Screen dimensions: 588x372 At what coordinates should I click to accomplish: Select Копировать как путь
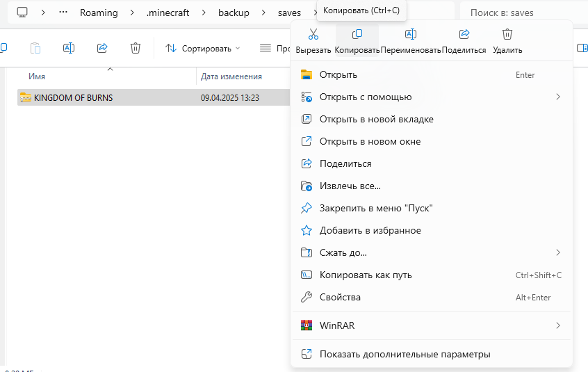click(432, 275)
